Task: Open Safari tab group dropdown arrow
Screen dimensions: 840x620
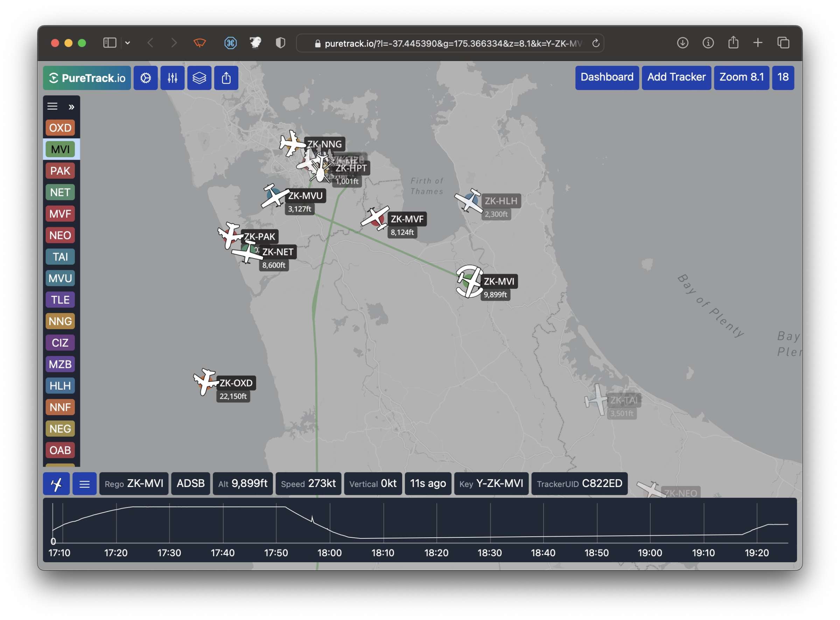Action: (x=127, y=43)
